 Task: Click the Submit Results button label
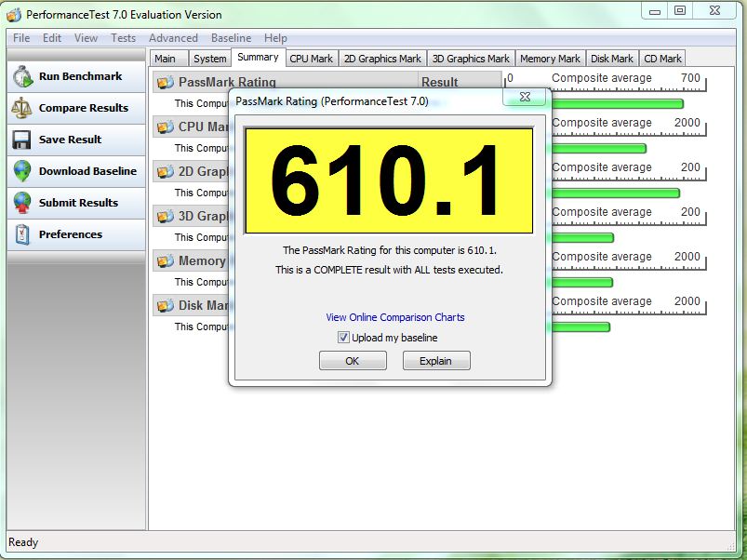click(78, 203)
